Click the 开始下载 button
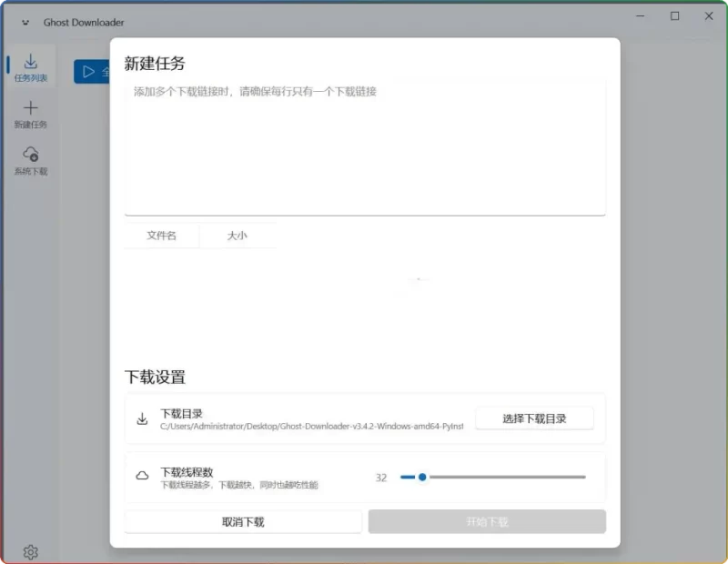Screen dimensions: 728x564 487,520
